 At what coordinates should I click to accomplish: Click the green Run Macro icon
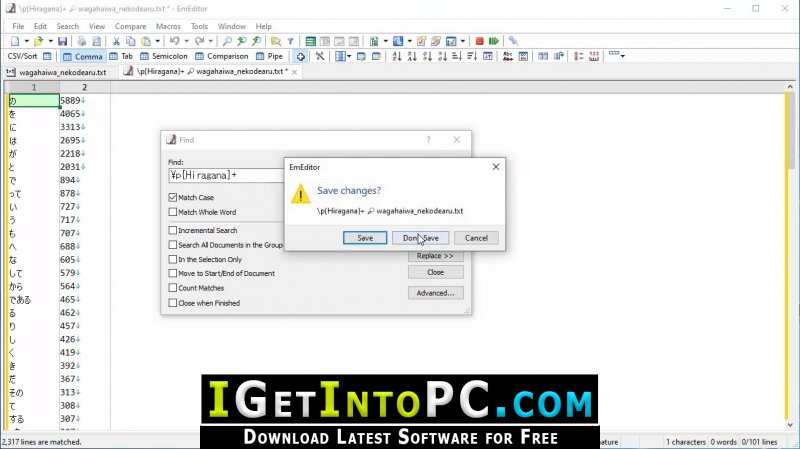click(x=493, y=41)
